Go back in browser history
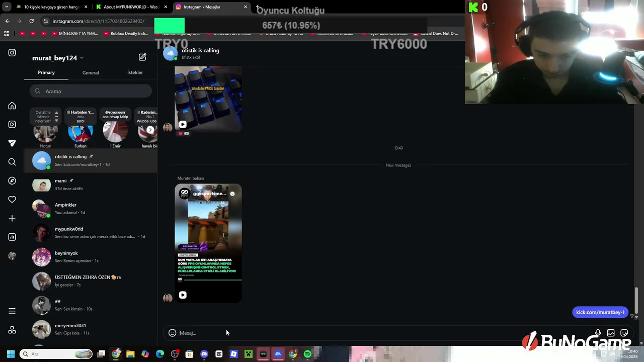 [x=7, y=21]
